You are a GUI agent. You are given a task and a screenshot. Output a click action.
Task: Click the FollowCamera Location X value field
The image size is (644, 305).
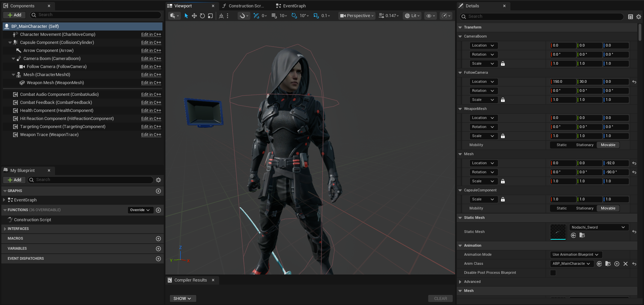563,82
